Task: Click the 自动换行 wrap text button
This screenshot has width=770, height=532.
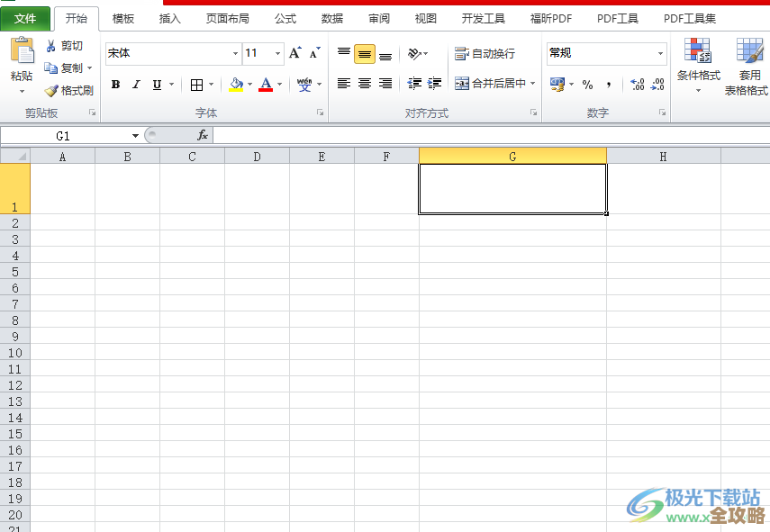Action: [485, 54]
